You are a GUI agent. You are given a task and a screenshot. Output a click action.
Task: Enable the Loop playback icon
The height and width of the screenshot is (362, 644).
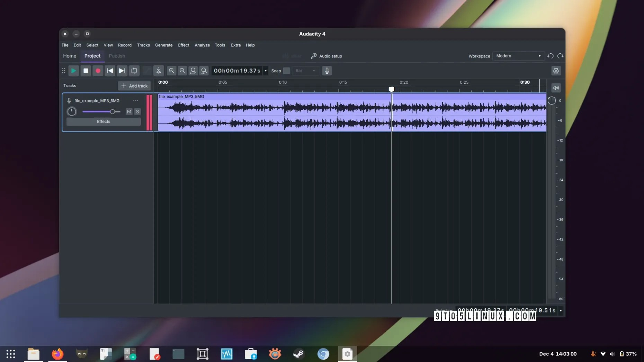point(134,71)
